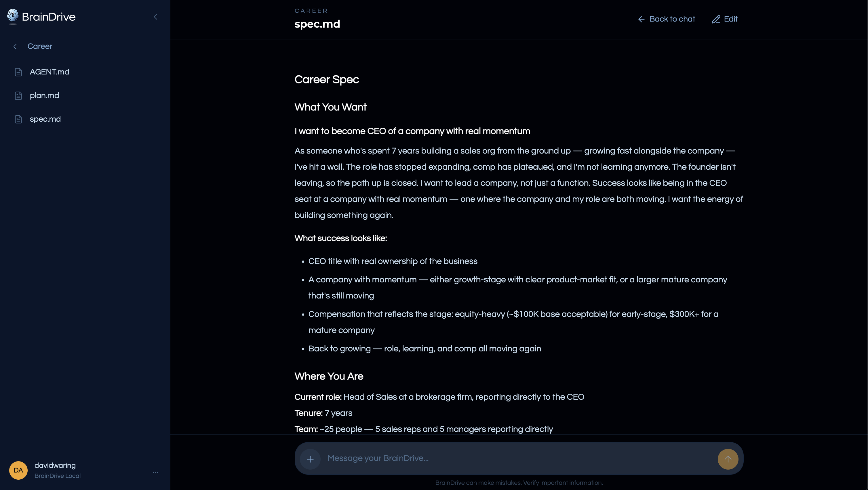
Task: Open the plan.md file
Action: (x=44, y=95)
